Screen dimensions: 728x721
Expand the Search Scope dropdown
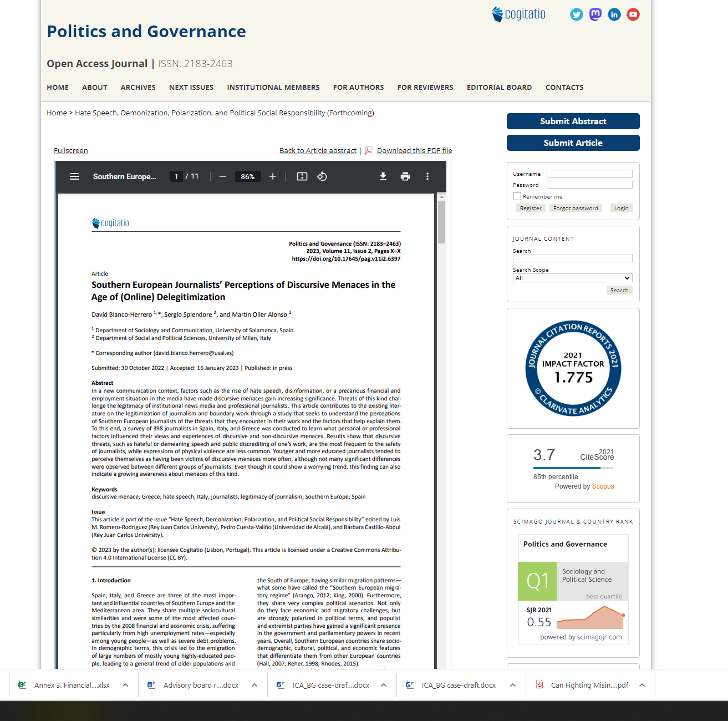(x=572, y=278)
